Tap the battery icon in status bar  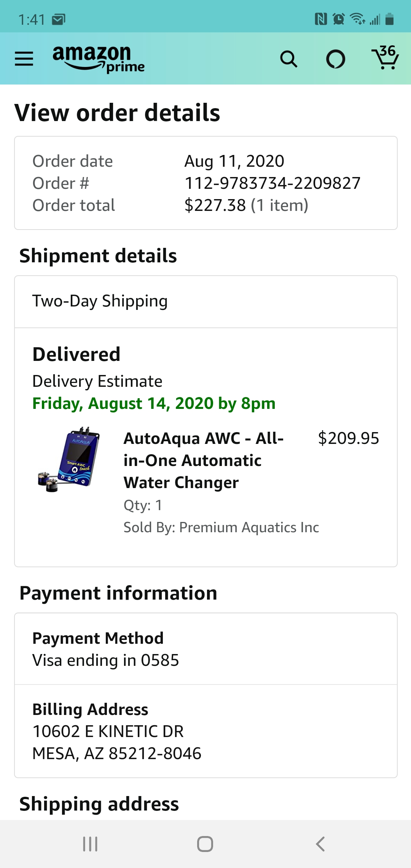tap(389, 19)
